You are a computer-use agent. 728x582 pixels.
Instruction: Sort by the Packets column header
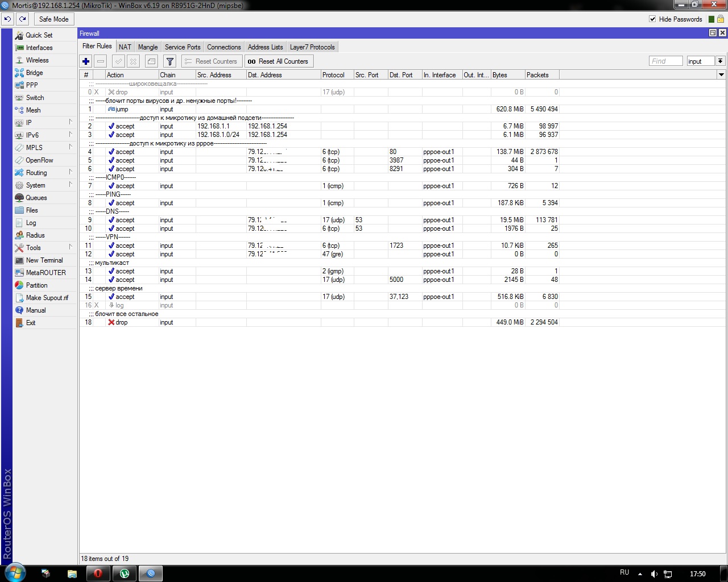542,75
